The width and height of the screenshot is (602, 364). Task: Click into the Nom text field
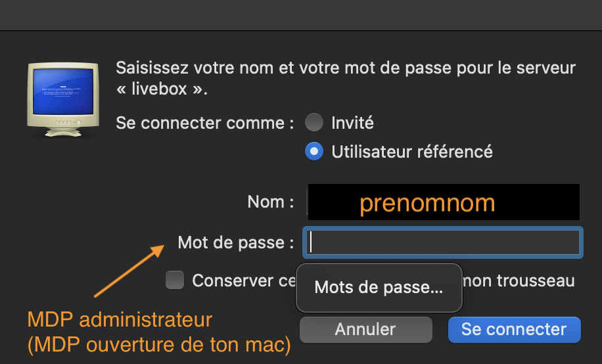[442, 202]
